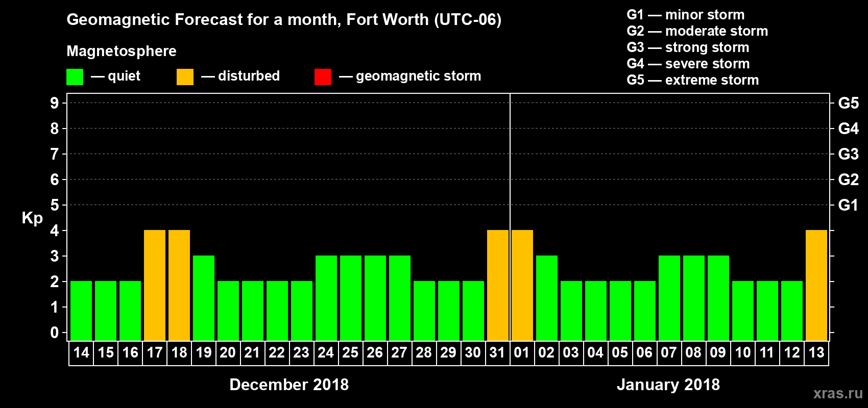Click the G5 right axis label

click(849, 103)
